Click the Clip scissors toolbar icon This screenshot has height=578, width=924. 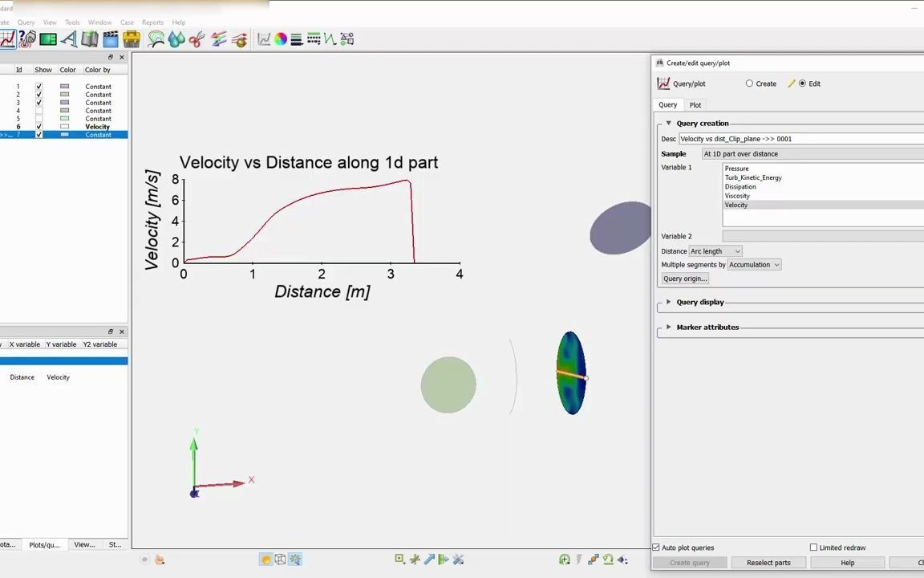click(x=198, y=39)
